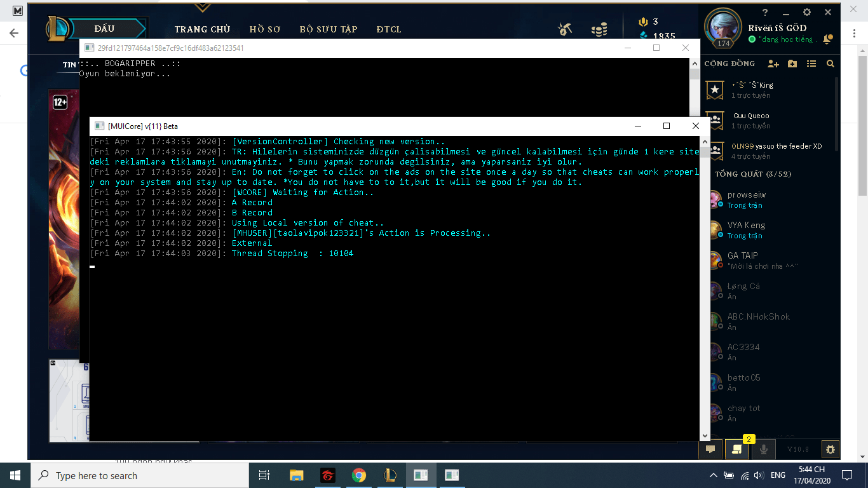Click the volume icon in system tray

(x=758, y=475)
